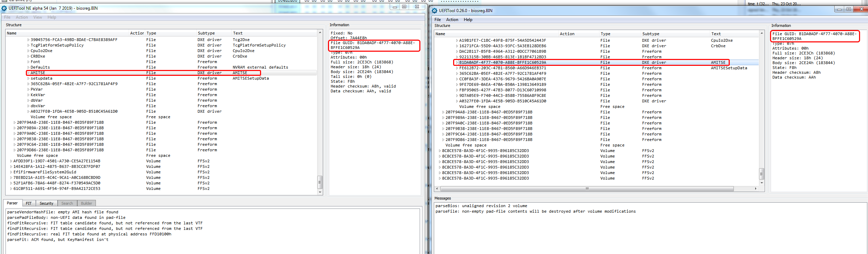868x254 pixels.
Task: Expand the CpuIo2Dxe tree node
Action: point(28,51)
